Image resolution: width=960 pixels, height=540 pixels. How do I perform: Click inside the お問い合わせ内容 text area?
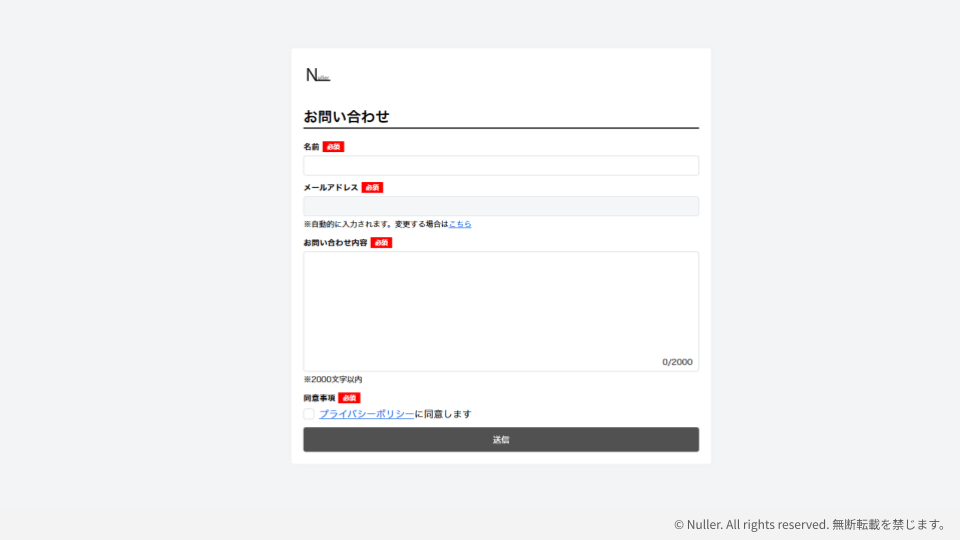[500, 305]
